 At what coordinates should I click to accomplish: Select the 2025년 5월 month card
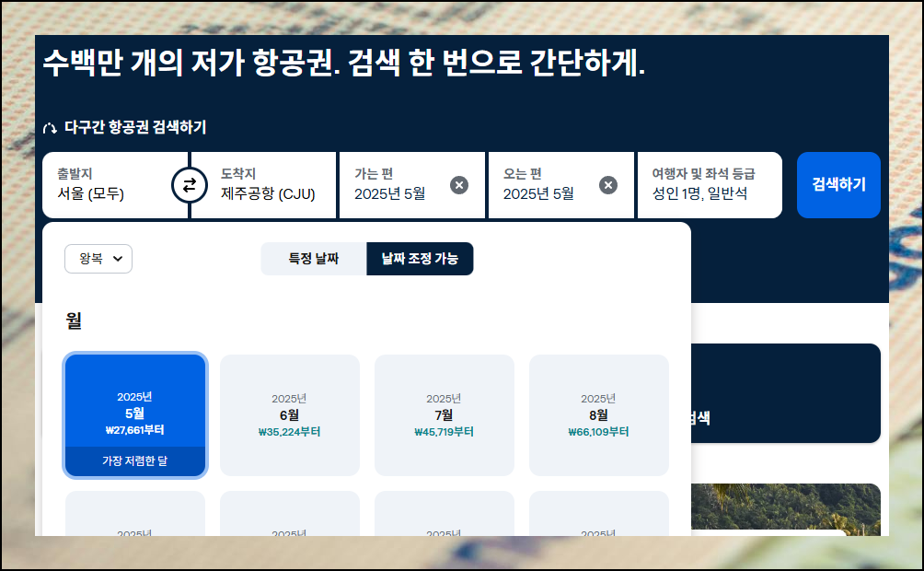pyautogui.click(x=135, y=415)
